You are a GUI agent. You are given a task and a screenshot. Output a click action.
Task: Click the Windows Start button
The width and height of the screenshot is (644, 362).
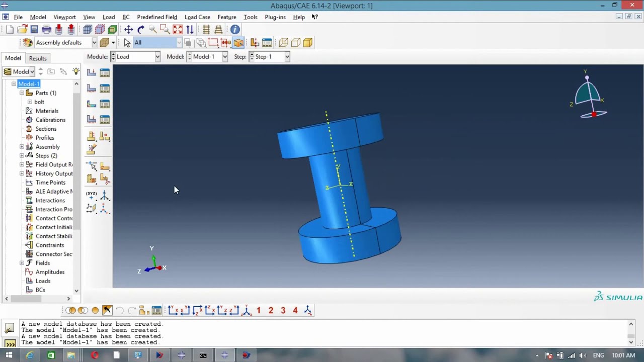9,355
